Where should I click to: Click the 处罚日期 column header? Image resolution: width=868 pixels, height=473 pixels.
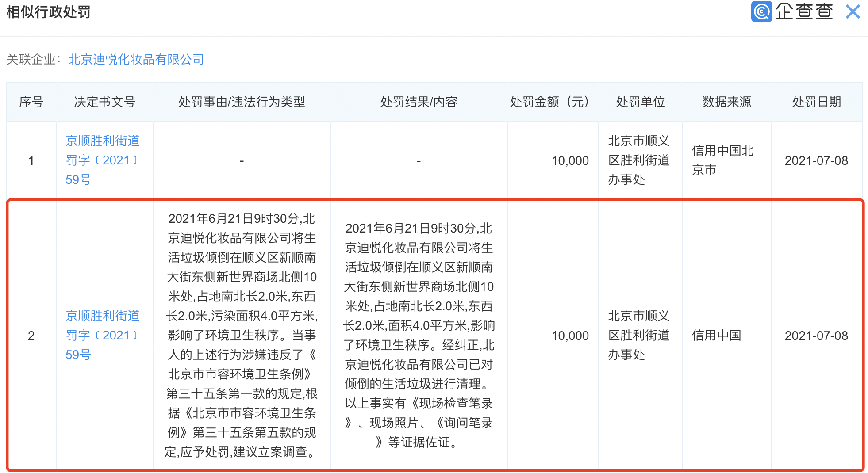click(x=816, y=102)
